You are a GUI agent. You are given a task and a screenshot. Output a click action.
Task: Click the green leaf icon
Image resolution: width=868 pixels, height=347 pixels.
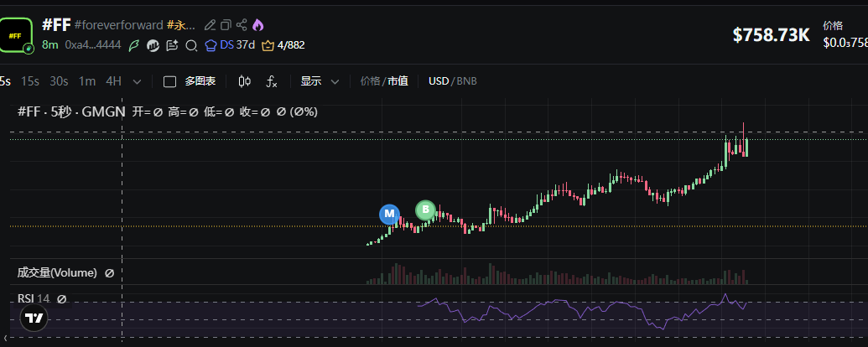pyautogui.click(x=134, y=45)
